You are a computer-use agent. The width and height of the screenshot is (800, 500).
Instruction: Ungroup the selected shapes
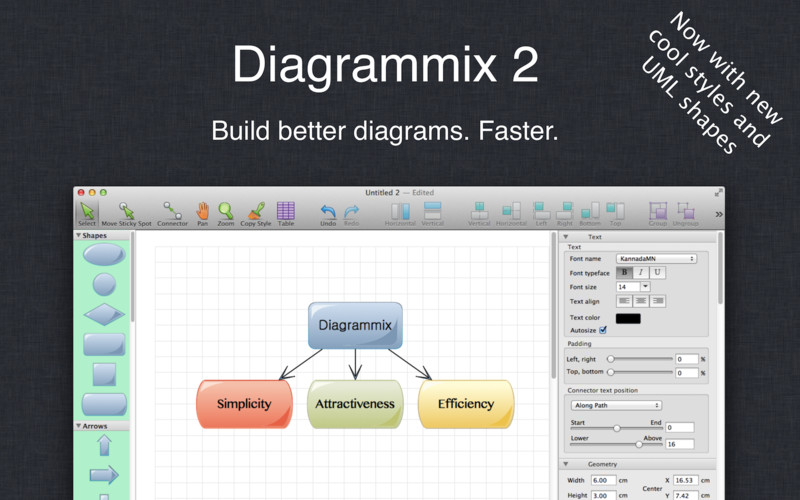tap(685, 214)
